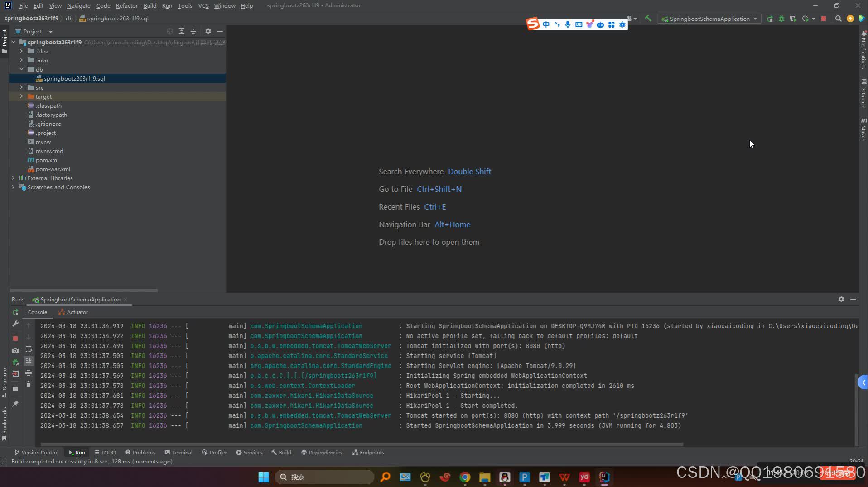Open the Profiler tool window
The width and height of the screenshot is (868, 487).
point(214,453)
